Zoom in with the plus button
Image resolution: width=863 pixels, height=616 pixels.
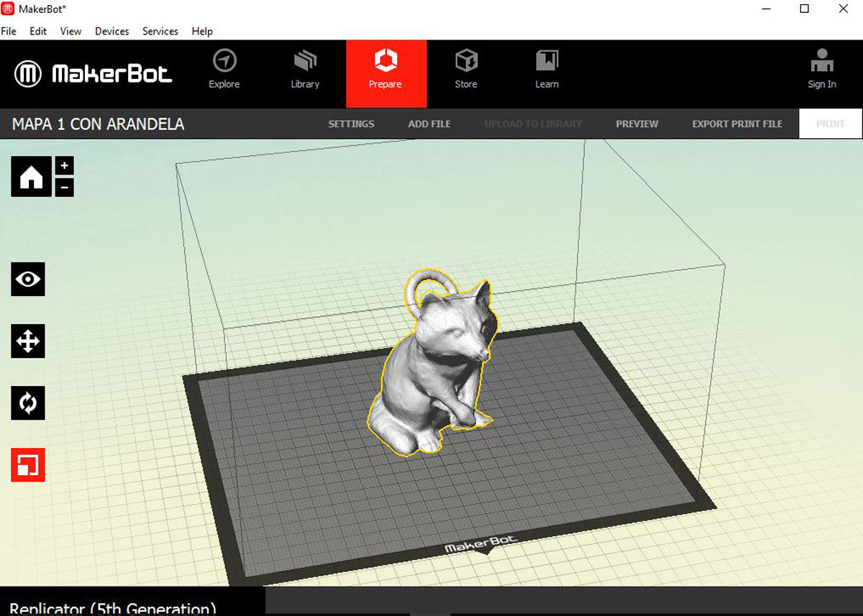coord(65,166)
